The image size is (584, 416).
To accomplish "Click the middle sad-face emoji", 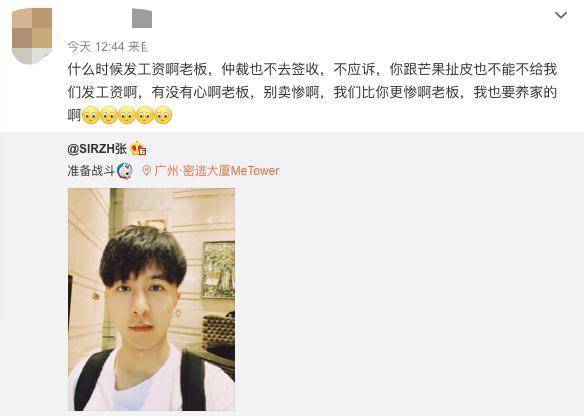I will click(127, 115).
